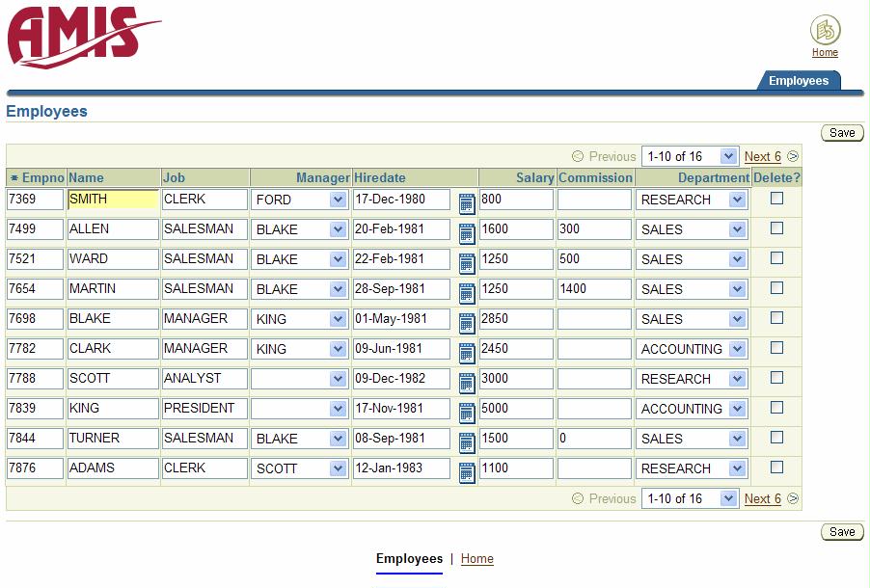Mark BLAKE's row for deletion
This screenshot has height=588, width=870.
[776, 318]
